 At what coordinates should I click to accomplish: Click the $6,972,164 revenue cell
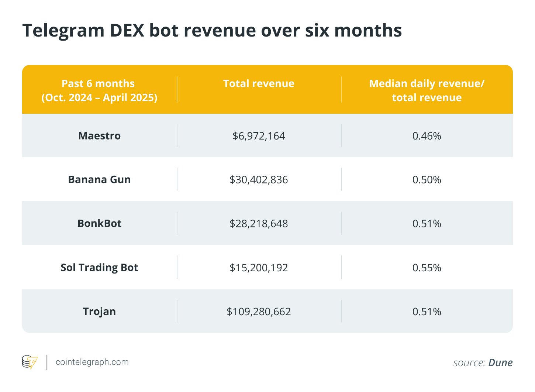[259, 136]
